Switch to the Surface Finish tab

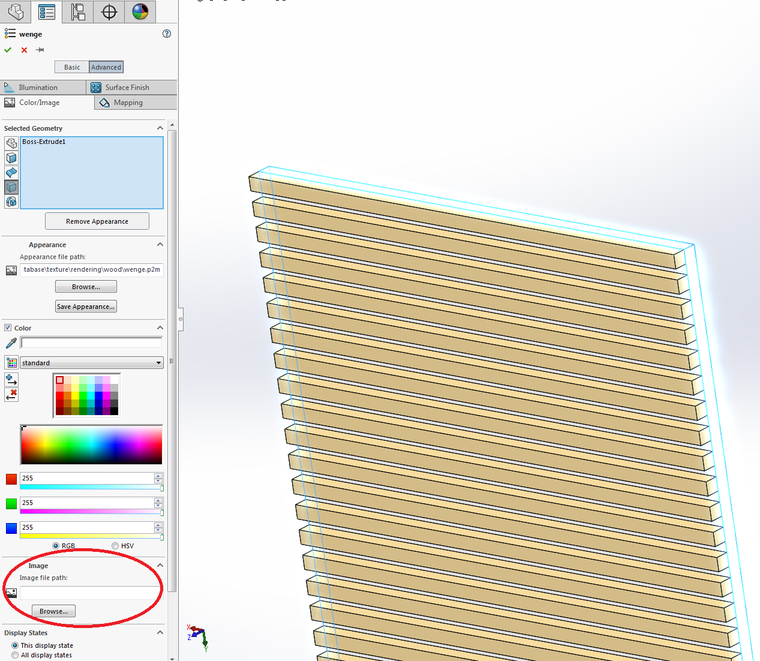[x=132, y=87]
